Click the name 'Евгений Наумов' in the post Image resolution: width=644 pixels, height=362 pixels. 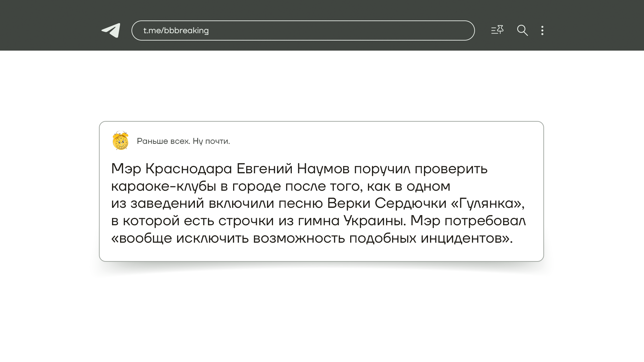coord(293,169)
